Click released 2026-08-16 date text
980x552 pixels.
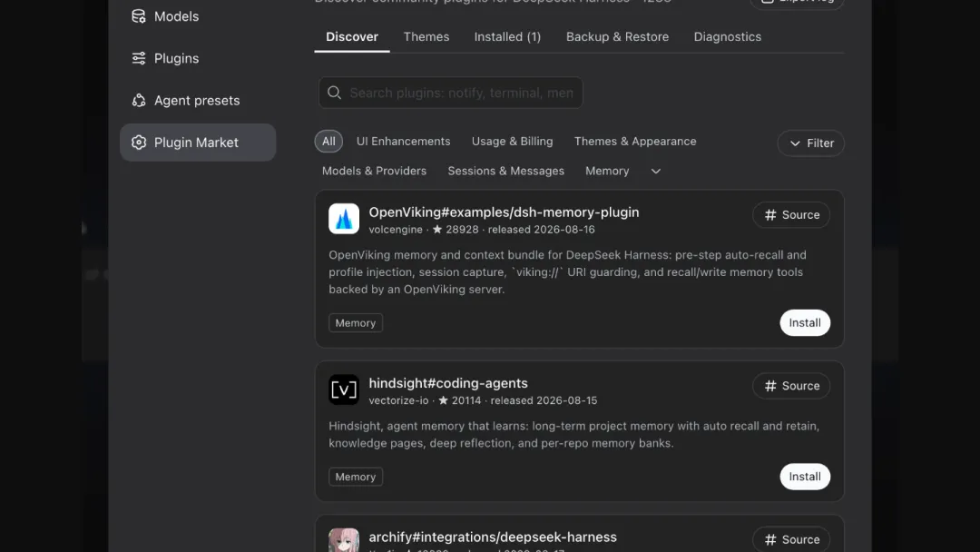[x=541, y=230]
